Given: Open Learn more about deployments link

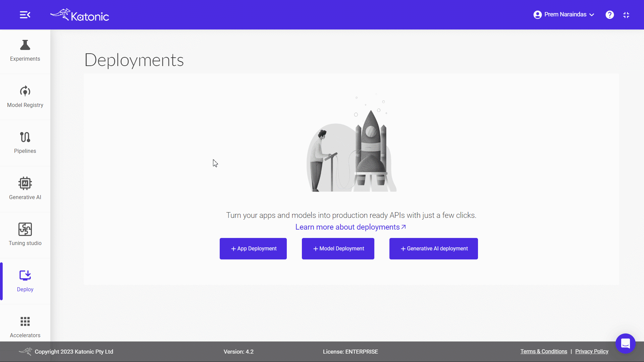Looking at the screenshot, I should coord(350,227).
